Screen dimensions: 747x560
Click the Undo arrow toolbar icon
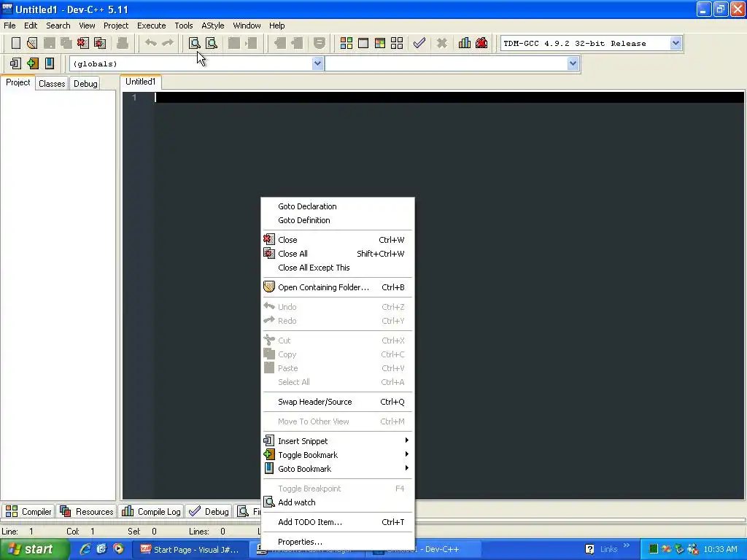pyautogui.click(x=150, y=43)
